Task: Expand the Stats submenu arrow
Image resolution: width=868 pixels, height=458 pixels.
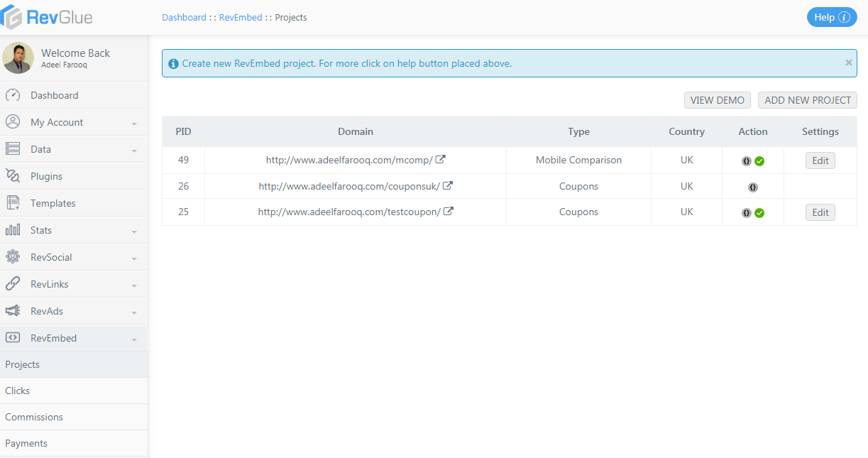Action: click(134, 231)
